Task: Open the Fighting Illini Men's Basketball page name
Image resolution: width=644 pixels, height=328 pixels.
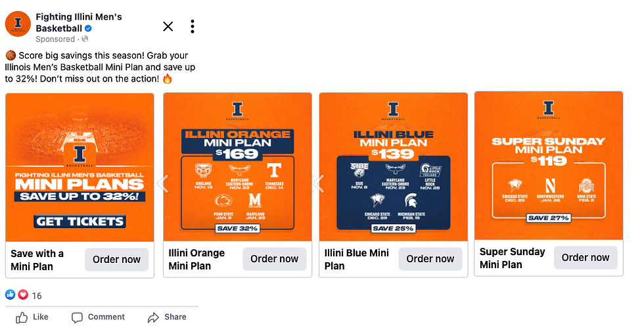Action: (78, 22)
